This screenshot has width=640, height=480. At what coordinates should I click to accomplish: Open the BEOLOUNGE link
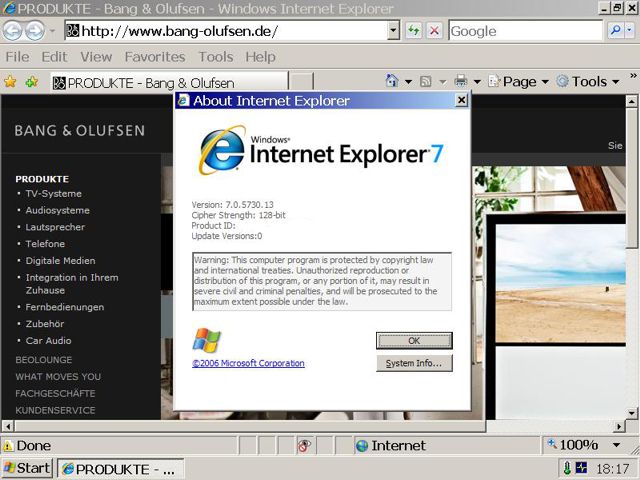click(x=44, y=360)
